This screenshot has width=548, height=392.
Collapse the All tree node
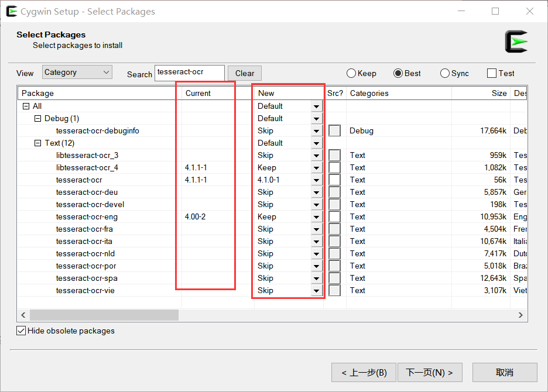coord(26,106)
